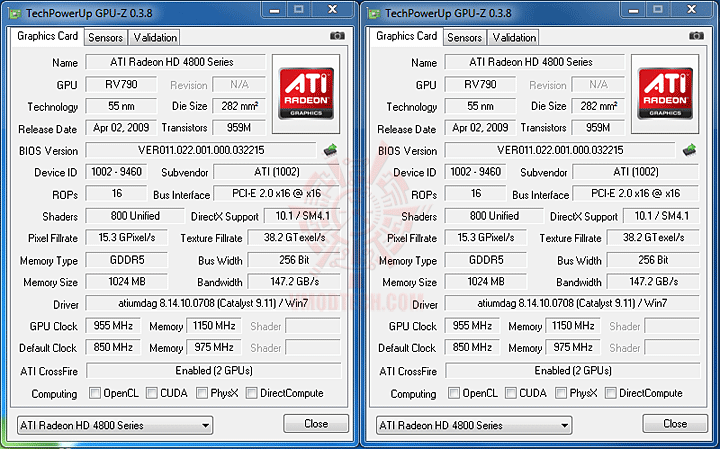
Task: Toggle PhysX checkbox in right window
Action: [561, 393]
